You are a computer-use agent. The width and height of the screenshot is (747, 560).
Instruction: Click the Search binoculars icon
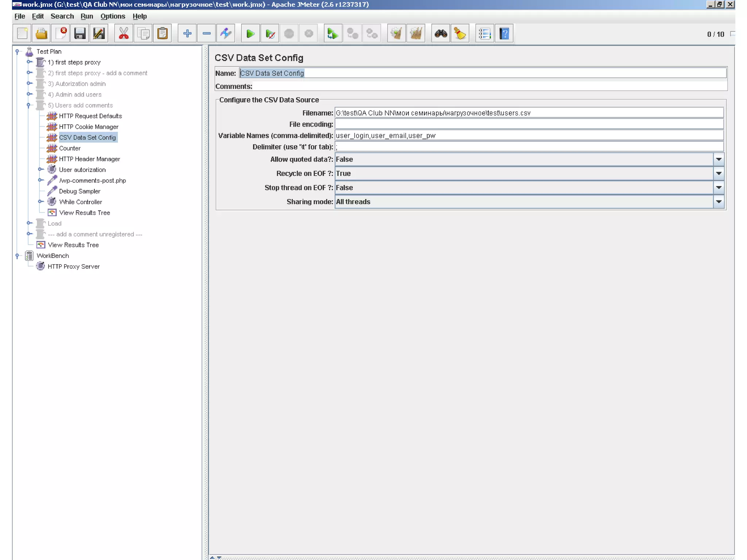441,34
